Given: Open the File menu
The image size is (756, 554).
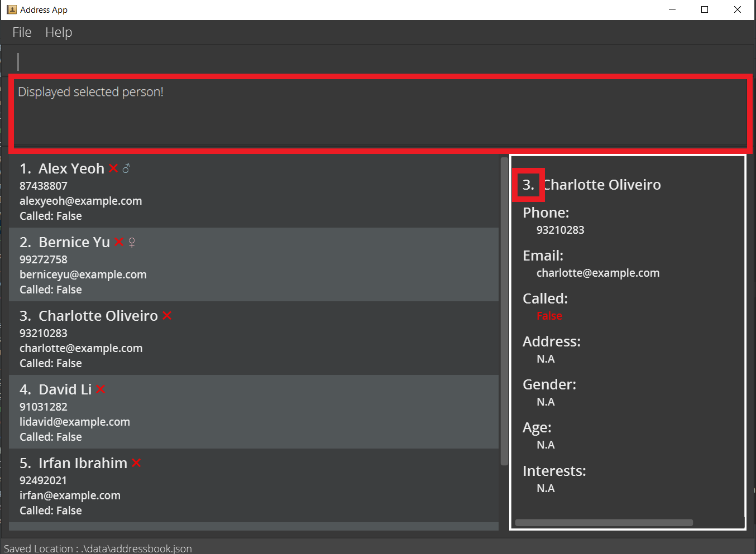Looking at the screenshot, I should click(x=22, y=32).
